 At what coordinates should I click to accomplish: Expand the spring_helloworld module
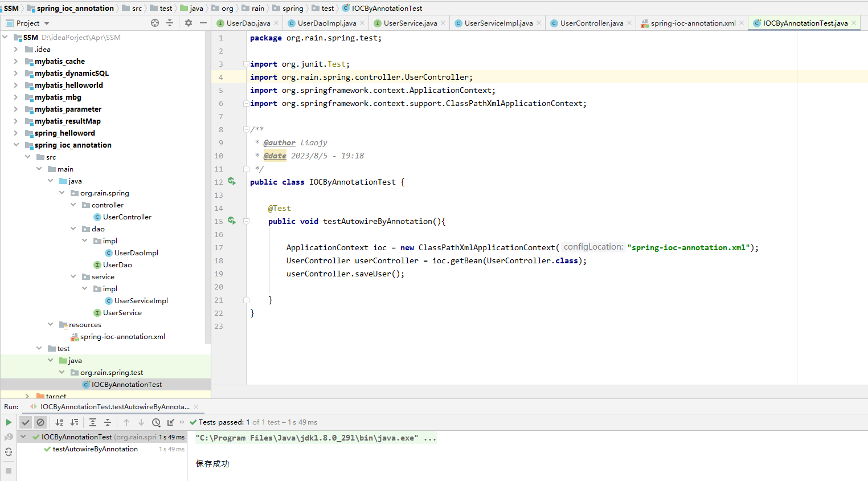[x=16, y=133]
